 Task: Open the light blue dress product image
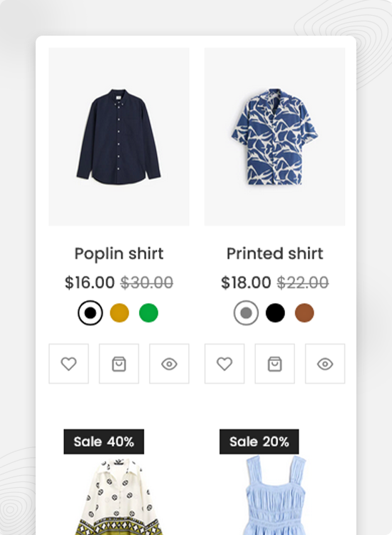tap(274, 496)
